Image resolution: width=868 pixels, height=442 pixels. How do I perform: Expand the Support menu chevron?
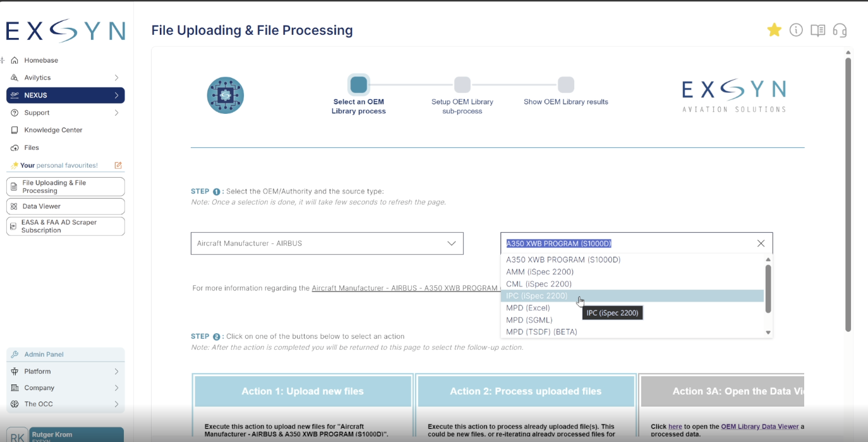pyautogui.click(x=117, y=113)
